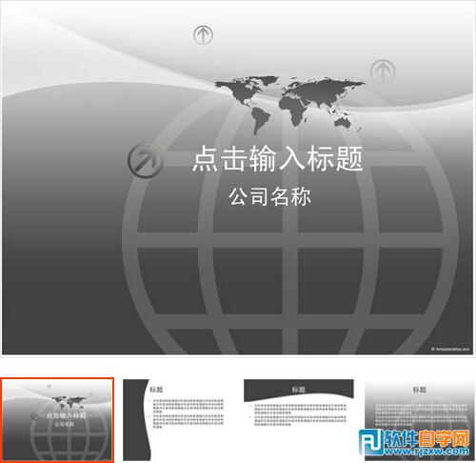Open the thumbnail with dark top banner
The height and width of the screenshot is (463, 476).
[x=299, y=419]
